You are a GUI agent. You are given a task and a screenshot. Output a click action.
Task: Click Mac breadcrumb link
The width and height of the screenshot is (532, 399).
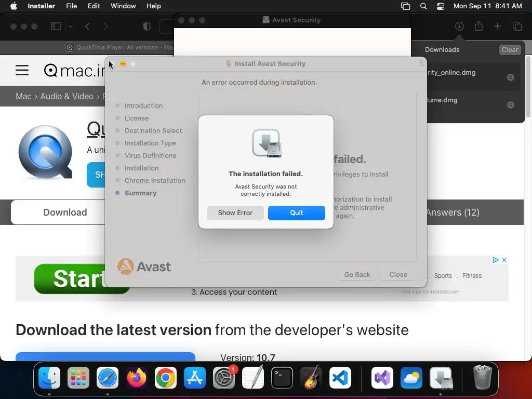click(x=23, y=96)
